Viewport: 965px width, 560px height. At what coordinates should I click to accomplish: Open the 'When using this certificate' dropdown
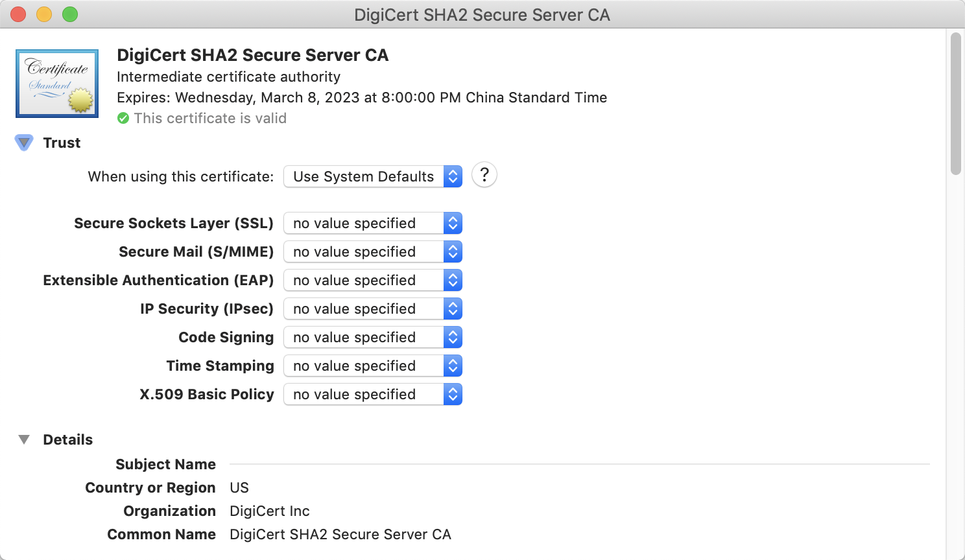click(373, 176)
